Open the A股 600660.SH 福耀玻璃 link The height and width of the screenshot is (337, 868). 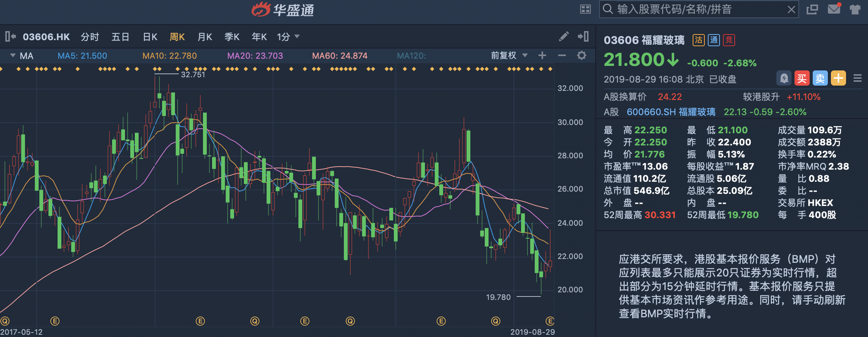point(671,112)
